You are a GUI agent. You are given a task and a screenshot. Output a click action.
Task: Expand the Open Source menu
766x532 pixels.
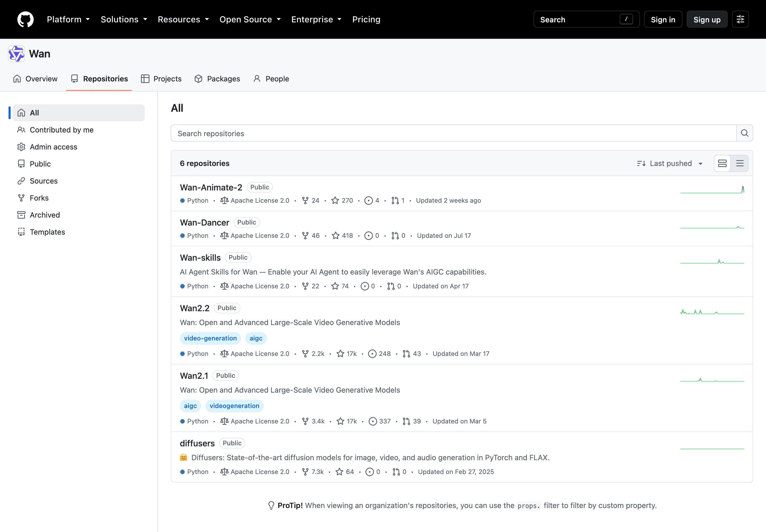[x=250, y=19]
